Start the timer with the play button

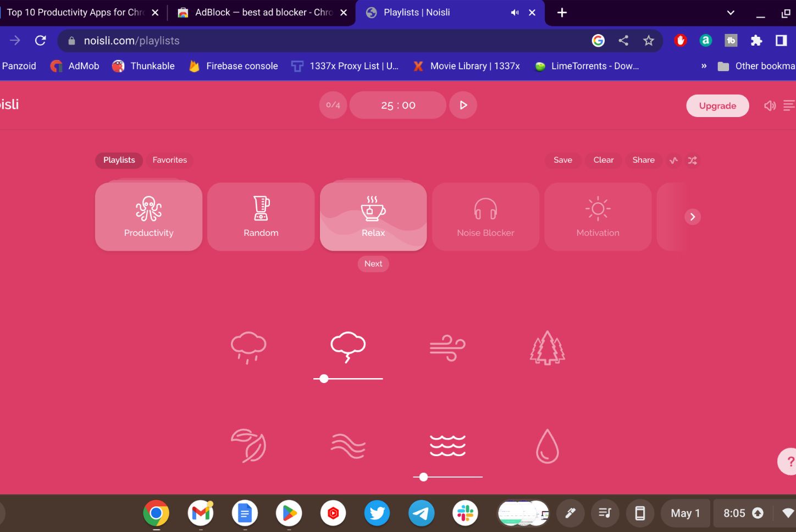(x=463, y=105)
